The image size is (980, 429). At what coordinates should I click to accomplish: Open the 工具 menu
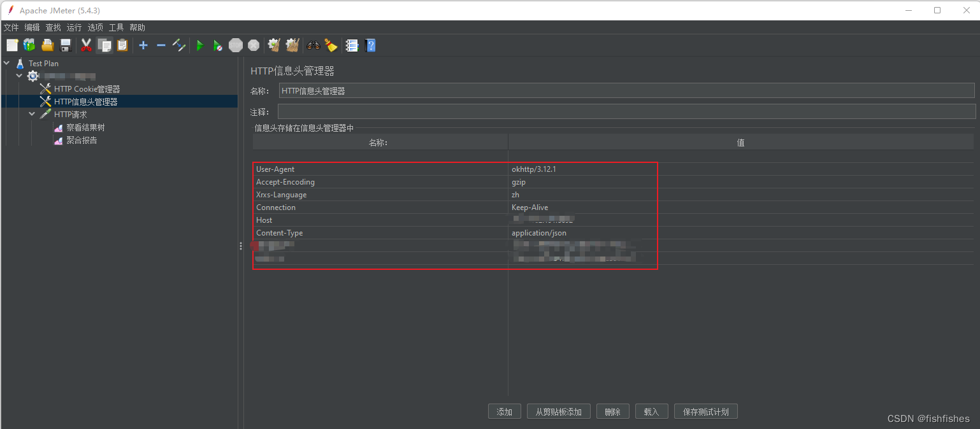tap(117, 27)
